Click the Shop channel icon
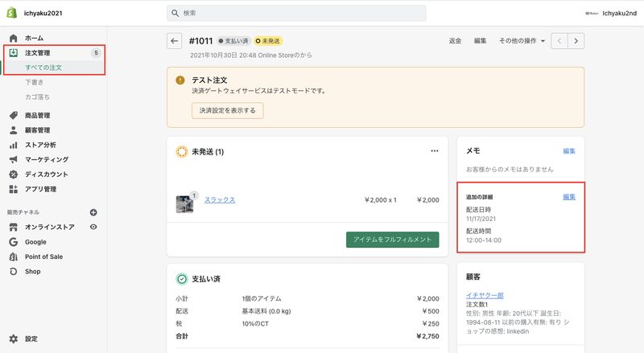Image resolution: width=644 pixels, height=353 pixels. [x=13, y=271]
